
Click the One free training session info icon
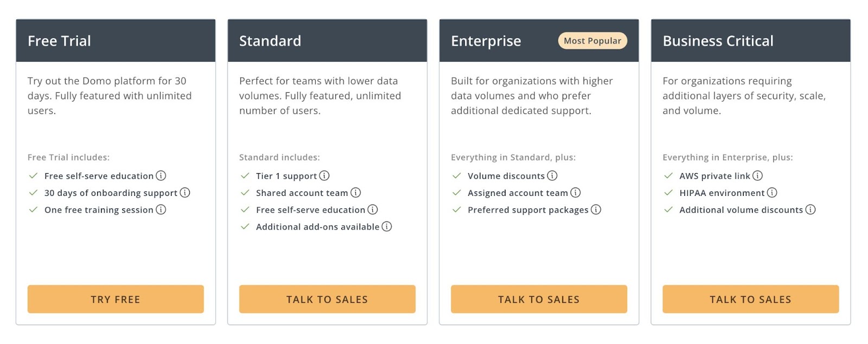(162, 209)
